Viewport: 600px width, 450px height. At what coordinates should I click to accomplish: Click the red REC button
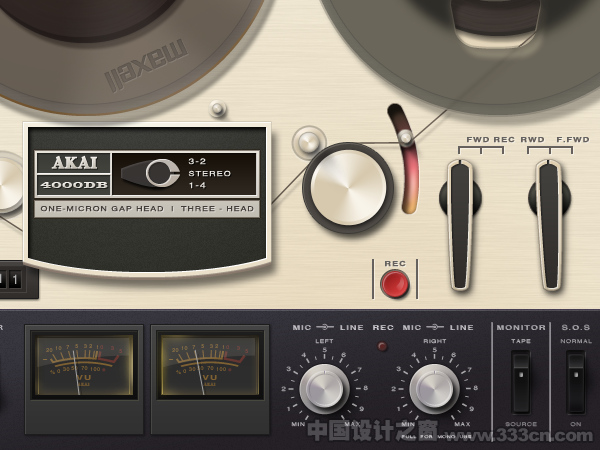pyautogui.click(x=395, y=284)
